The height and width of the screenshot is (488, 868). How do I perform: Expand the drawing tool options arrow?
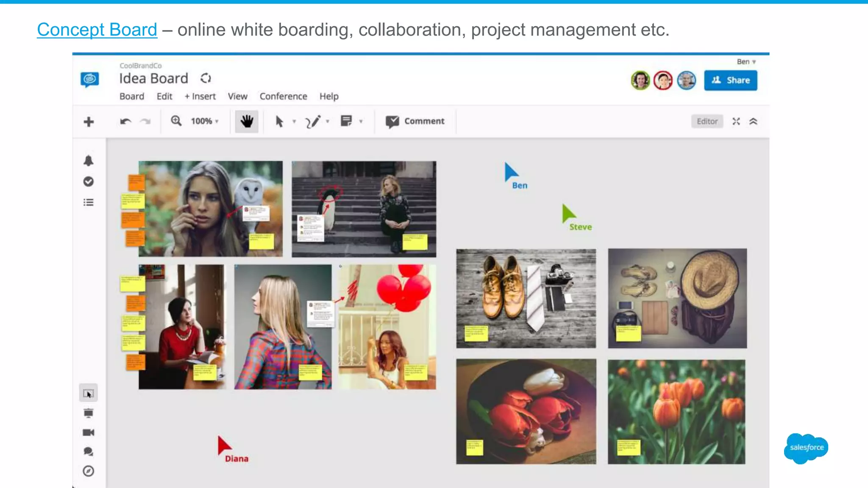328,122
